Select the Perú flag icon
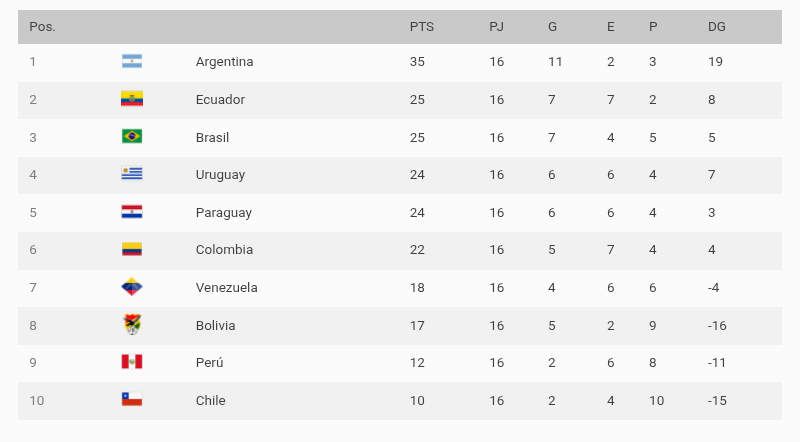This screenshot has height=442, width=800. pos(132,362)
